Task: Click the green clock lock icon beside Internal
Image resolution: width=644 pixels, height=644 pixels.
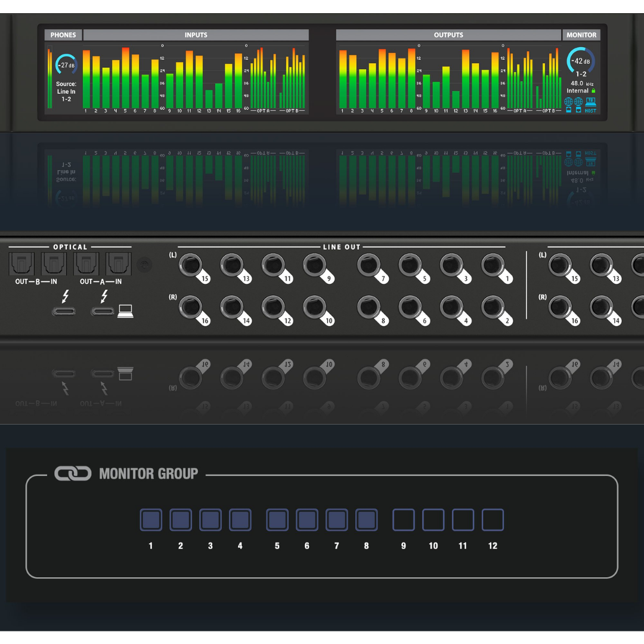Action: coord(593,91)
